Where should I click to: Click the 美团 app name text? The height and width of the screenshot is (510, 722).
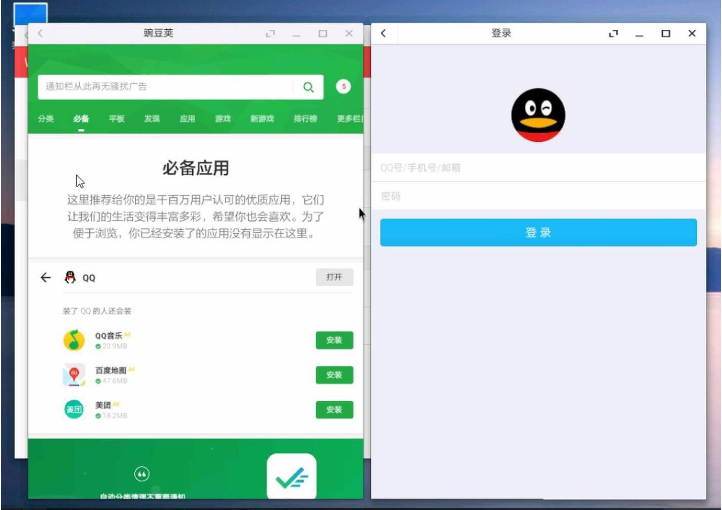click(x=103, y=405)
